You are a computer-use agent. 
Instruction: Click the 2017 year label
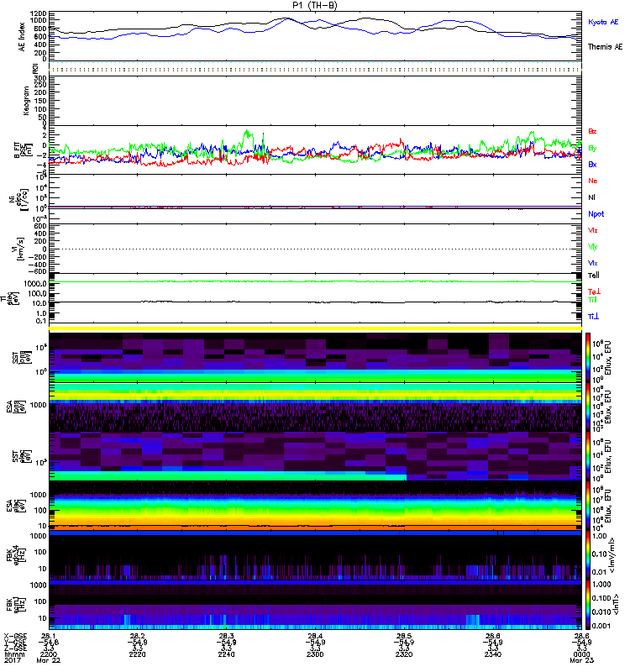point(13,660)
